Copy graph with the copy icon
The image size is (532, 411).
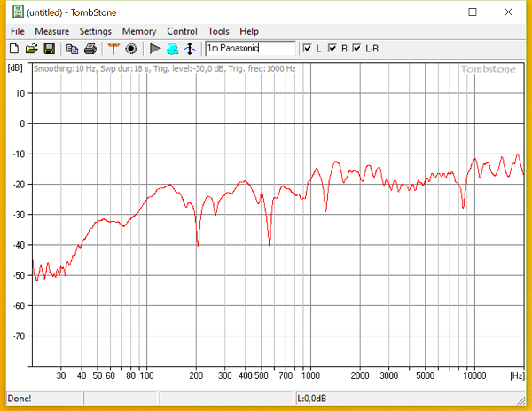pos(73,49)
